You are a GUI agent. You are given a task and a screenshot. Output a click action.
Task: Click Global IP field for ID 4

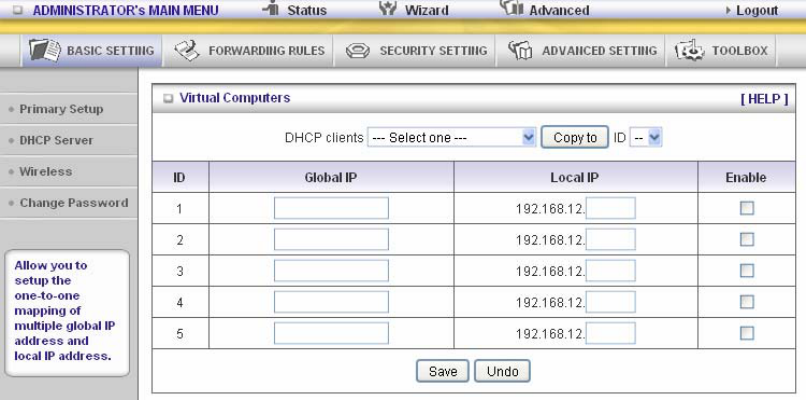331,302
